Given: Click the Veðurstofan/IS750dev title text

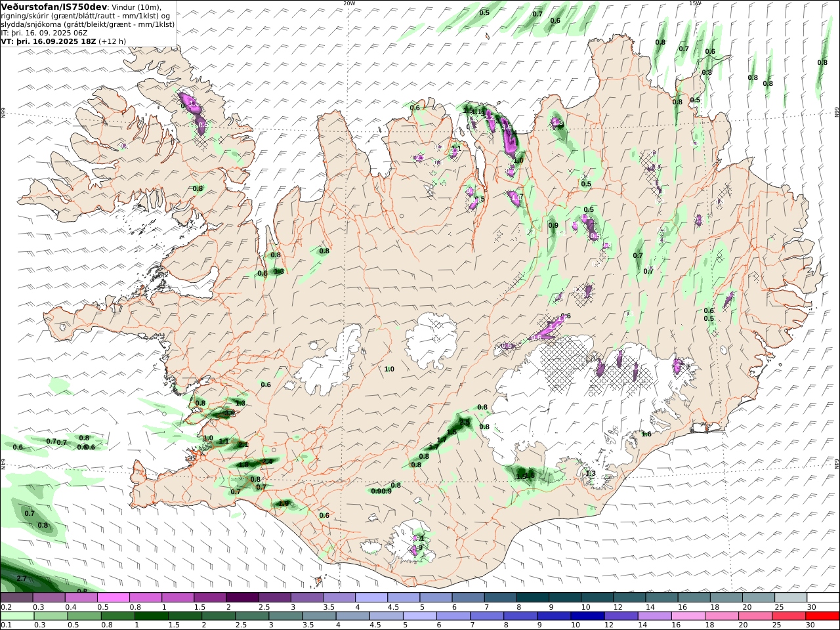Looking at the screenshot, I should point(54,7).
